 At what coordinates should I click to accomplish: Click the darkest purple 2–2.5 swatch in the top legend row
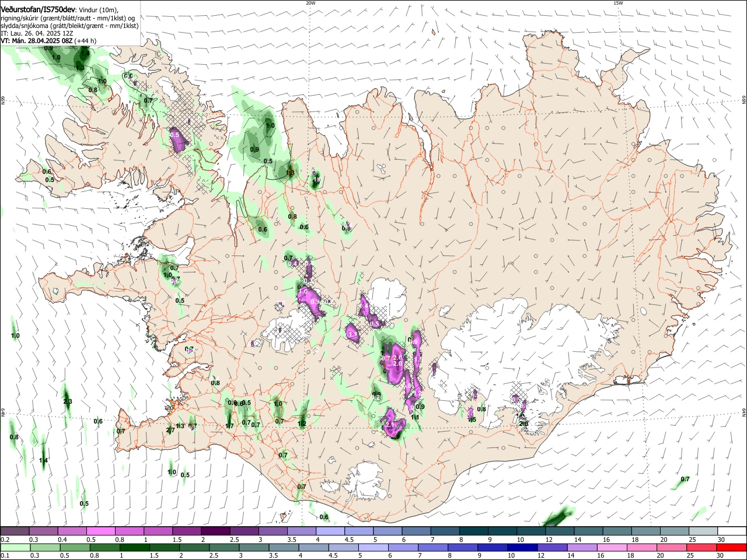coord(215,531)
